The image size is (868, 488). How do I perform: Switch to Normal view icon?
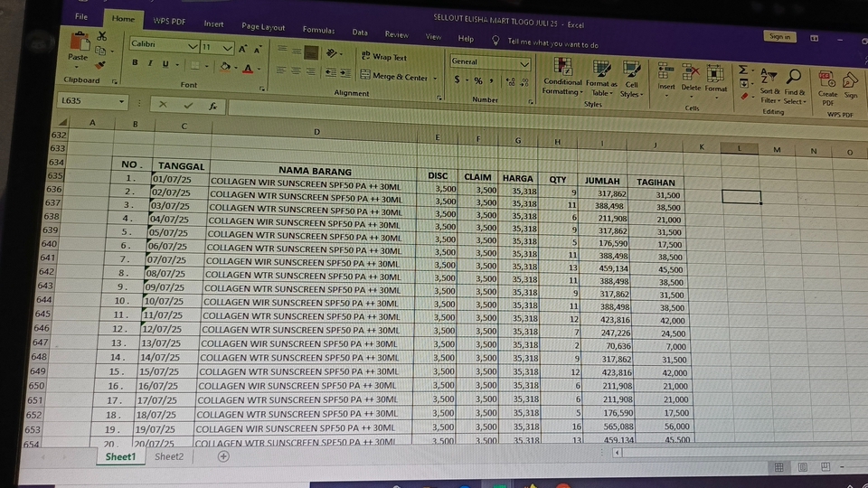tap(778, 467)
